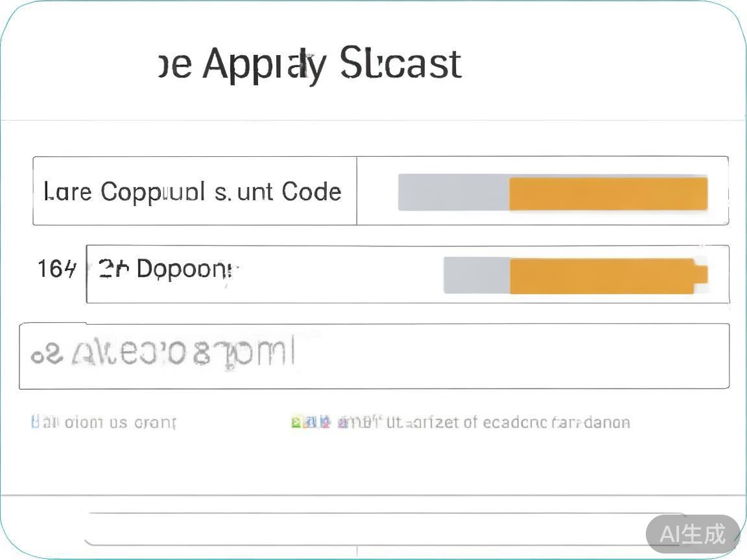Click the gray section of the "Dopoon" row bar
The height and width of the screenshot is (560, 747).
click(476, 275)
